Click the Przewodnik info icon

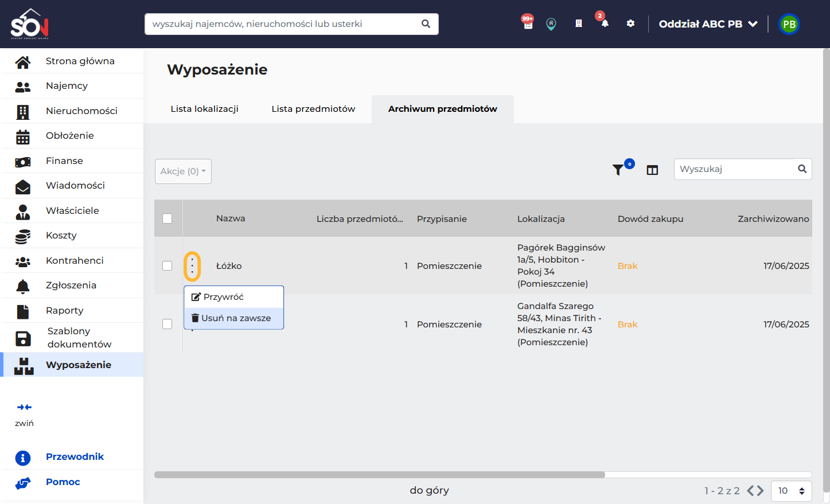23,458
